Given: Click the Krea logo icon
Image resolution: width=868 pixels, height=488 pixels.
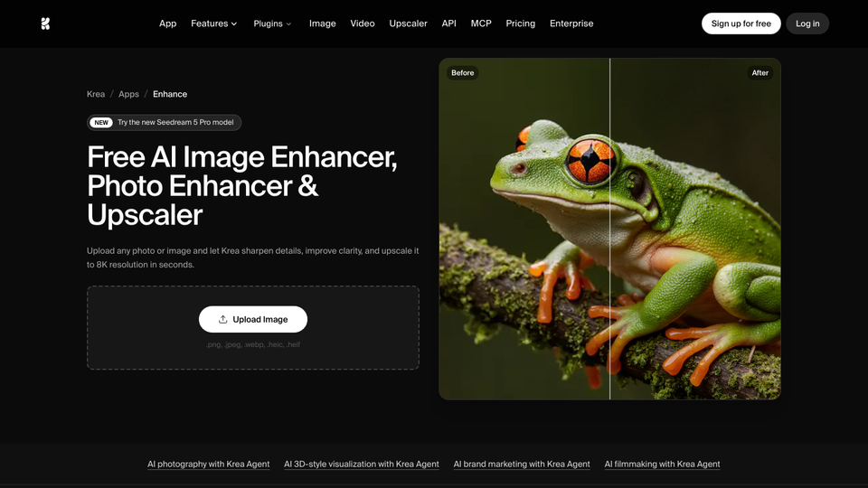Looking at the screenshot, I should point(45,23).
